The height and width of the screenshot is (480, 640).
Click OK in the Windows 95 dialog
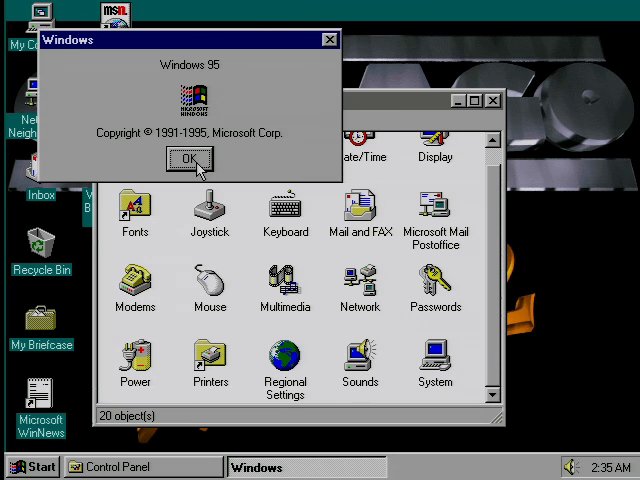point(189,159)
